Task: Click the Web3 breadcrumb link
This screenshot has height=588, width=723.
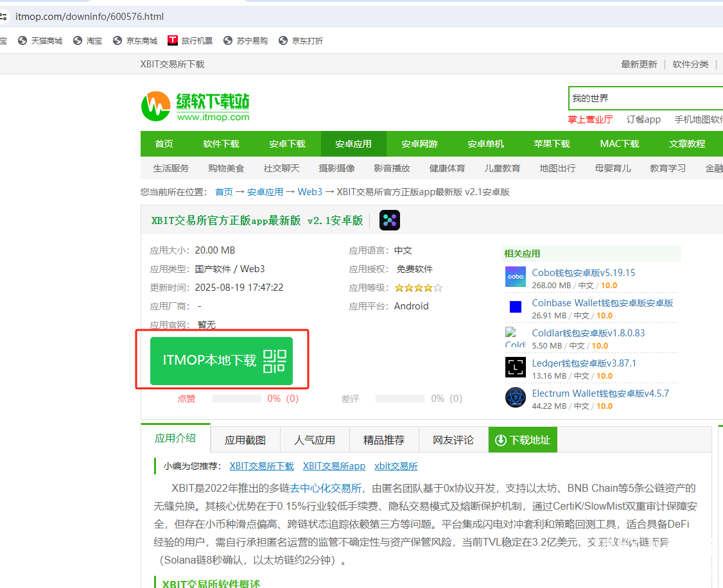Action: 309,192
